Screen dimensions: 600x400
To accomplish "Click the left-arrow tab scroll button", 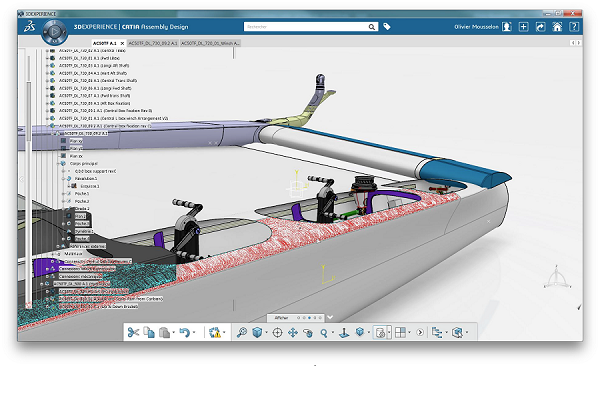I will 573,43.
